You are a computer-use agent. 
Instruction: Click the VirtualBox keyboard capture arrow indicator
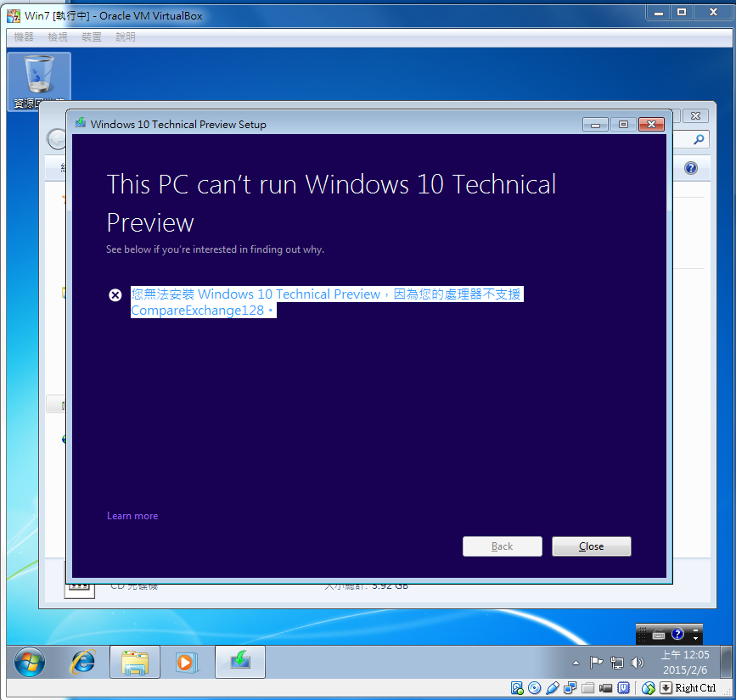(x=666, y=688)
